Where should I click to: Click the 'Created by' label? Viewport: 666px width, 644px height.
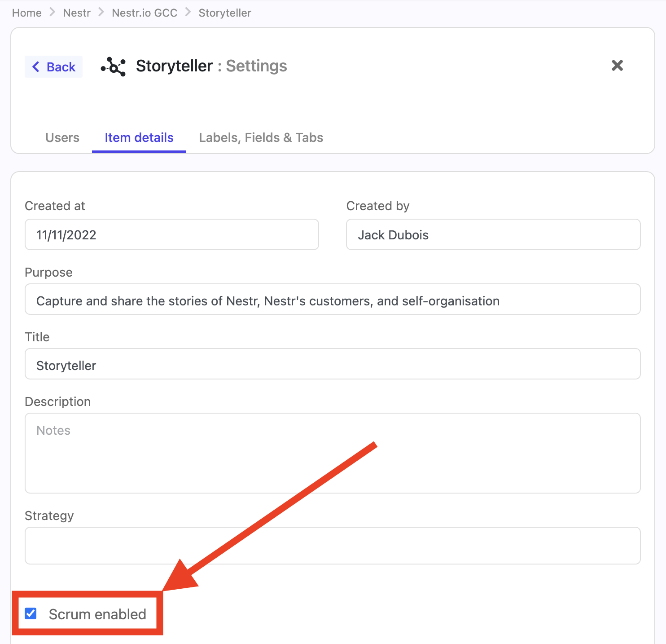(x=378, y=206)
